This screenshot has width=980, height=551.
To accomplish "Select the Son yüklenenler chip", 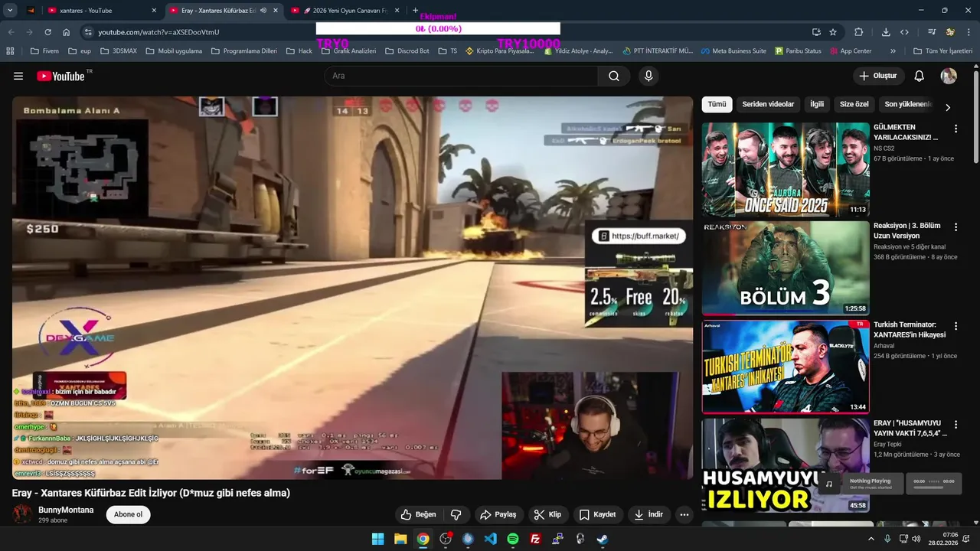I will tap(908, 104).
